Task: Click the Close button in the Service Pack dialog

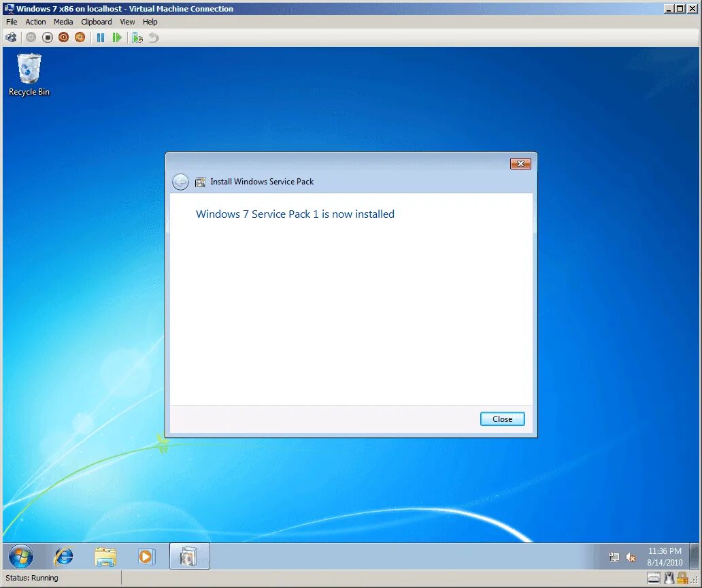Action: (502, 419)
